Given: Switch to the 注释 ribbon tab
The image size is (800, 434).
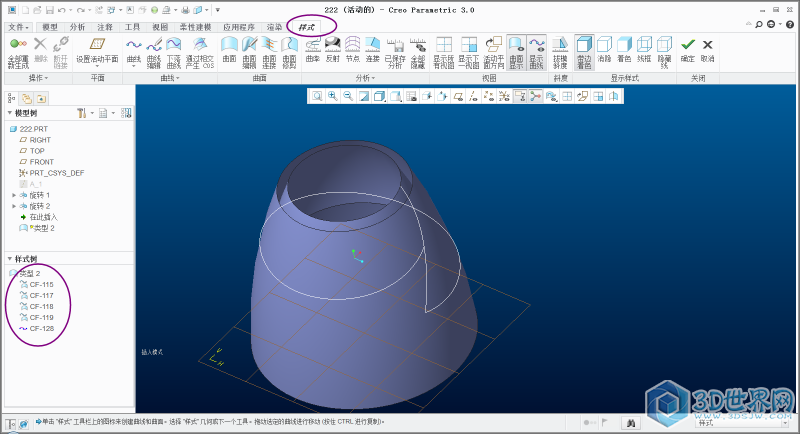Looking at the screenshot, I should pos(105,27).
